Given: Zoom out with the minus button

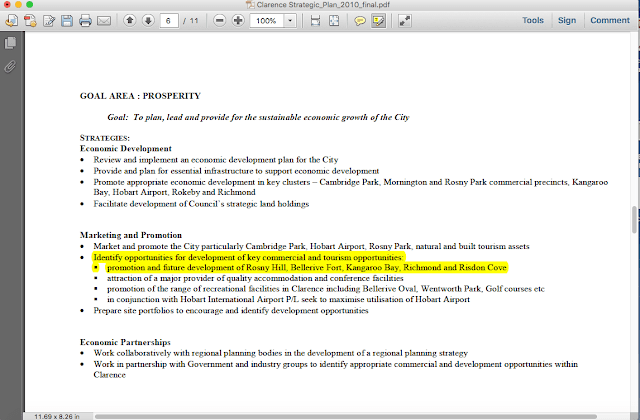Looking at the screenshot, I should coord(219,20).
